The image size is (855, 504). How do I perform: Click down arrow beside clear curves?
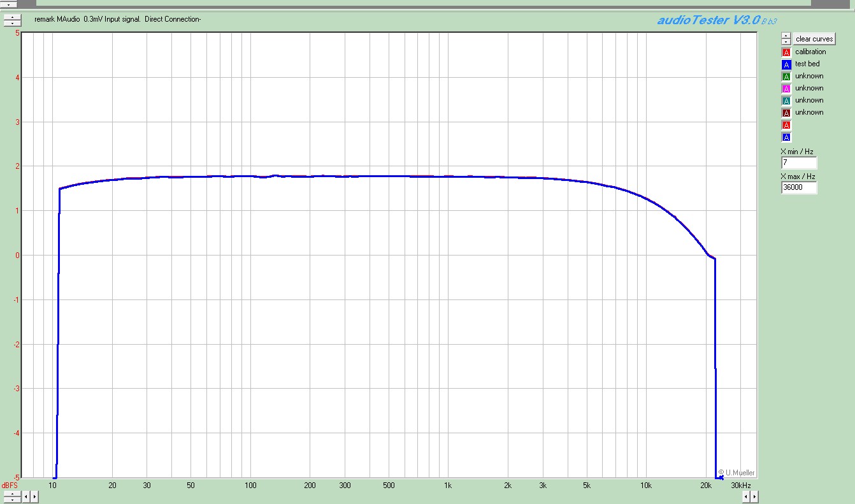(786, 42)
